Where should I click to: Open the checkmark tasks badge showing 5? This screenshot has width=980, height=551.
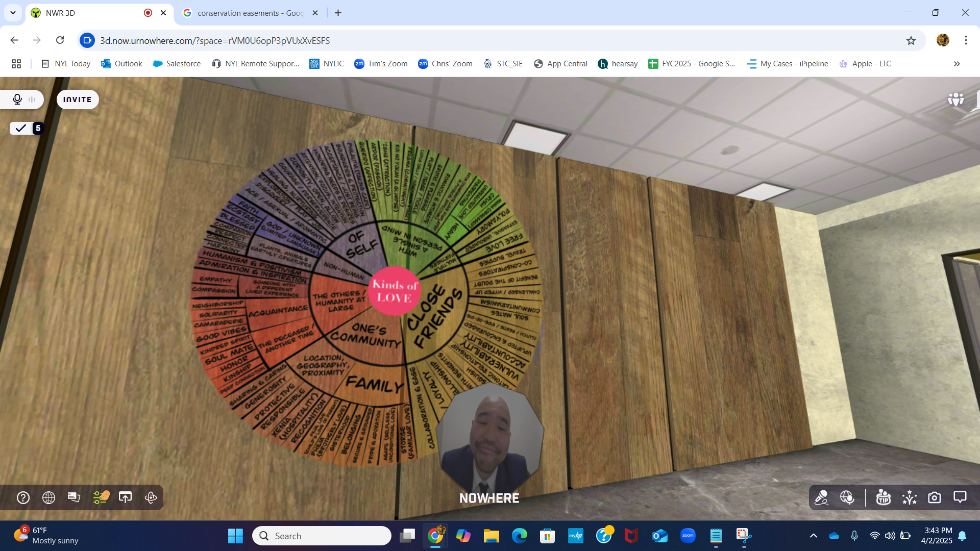(x=27, y=128)
